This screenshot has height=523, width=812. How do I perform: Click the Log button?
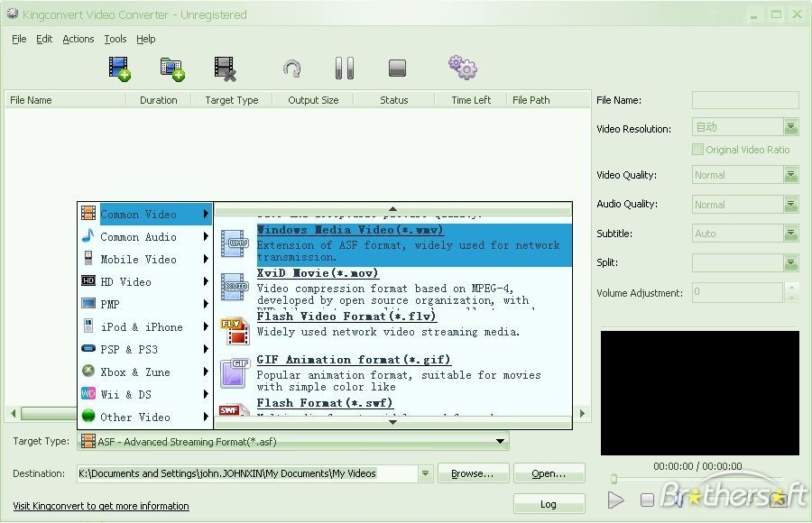(x=549, y=504)
